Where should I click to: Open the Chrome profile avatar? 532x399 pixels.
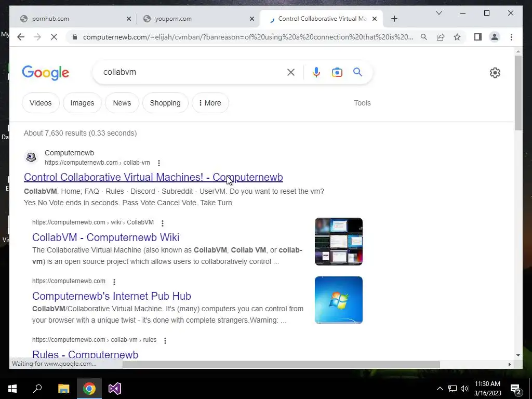(x=495, y=37)
